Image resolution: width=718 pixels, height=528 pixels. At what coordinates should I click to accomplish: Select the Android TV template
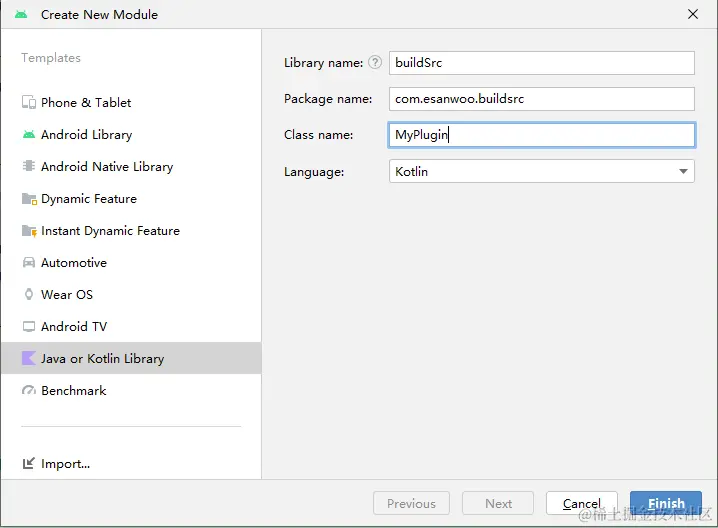click(x=131, y=327)
